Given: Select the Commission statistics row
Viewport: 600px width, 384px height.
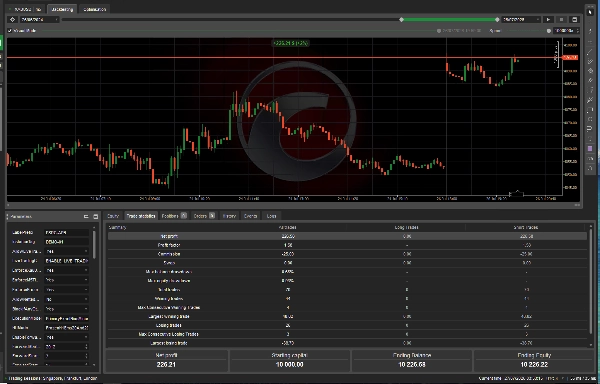Looking at the screenshot, I should pyautogui.click(x=347, y=254).
